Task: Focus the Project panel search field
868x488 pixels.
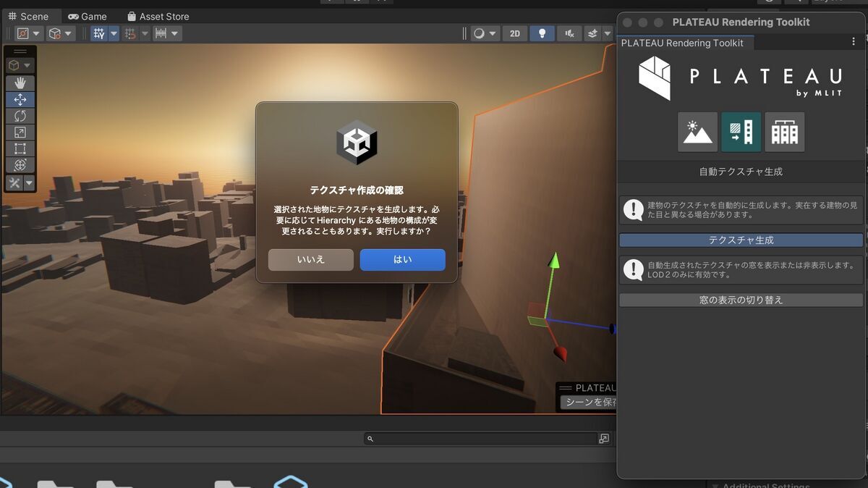Action: [x=480, y=439]
